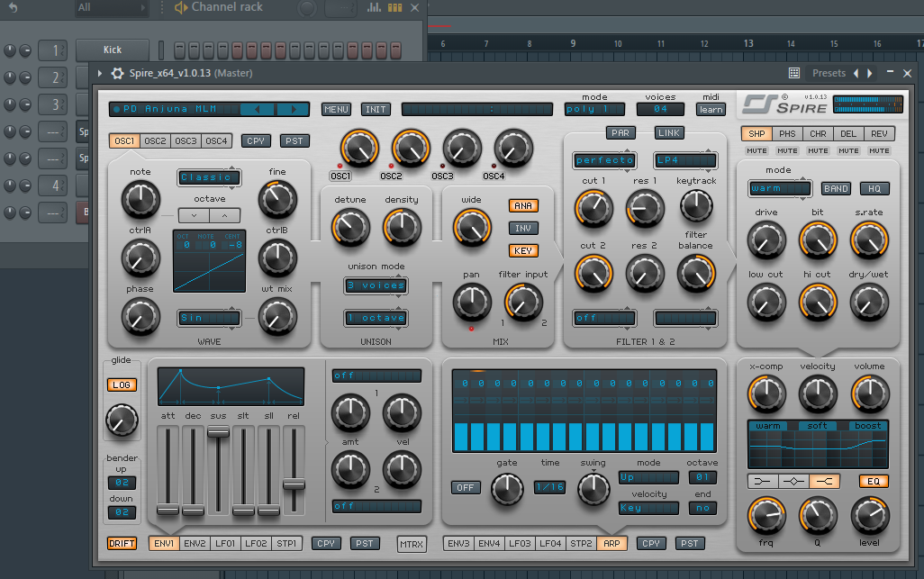The image size is (924, 579).
Task: Select the peak EQ shape icon
Action: point(793,481)
